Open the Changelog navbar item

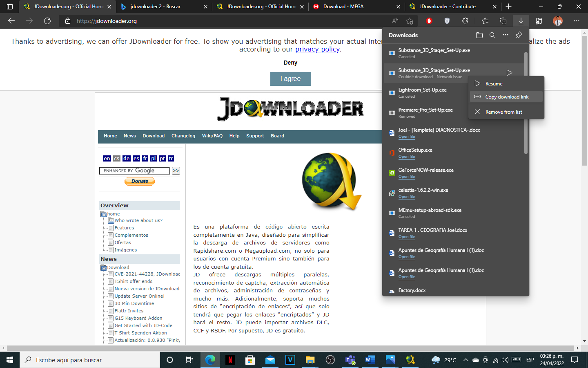(x=183, y=136)
